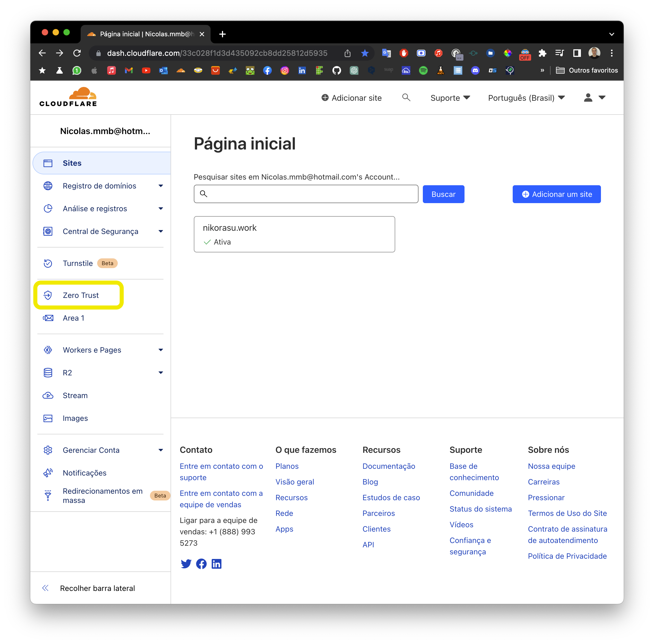Open the Documentação link

click(388, 466)
